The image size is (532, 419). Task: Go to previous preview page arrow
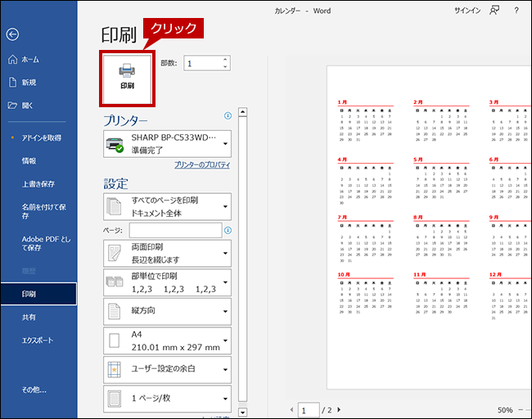coord(291,409)
